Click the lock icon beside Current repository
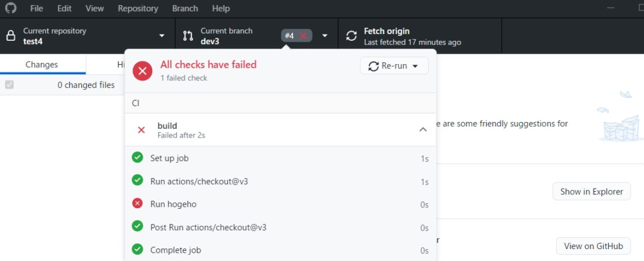The height and width of the screenshot is (261, 644). 11,36
